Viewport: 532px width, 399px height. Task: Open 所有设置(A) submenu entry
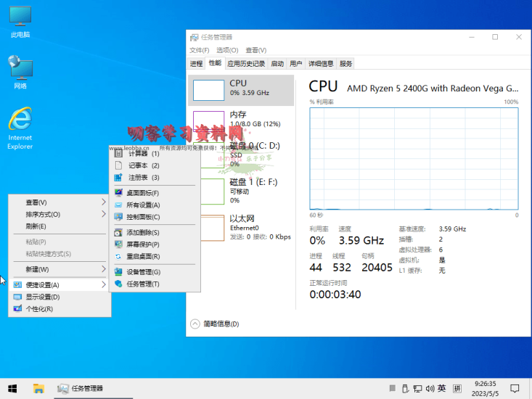pos(155,205)
